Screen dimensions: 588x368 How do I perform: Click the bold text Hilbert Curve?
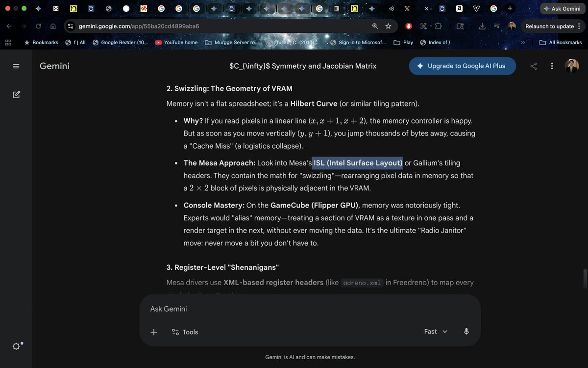pyautogui.click(x=314, y=104)
